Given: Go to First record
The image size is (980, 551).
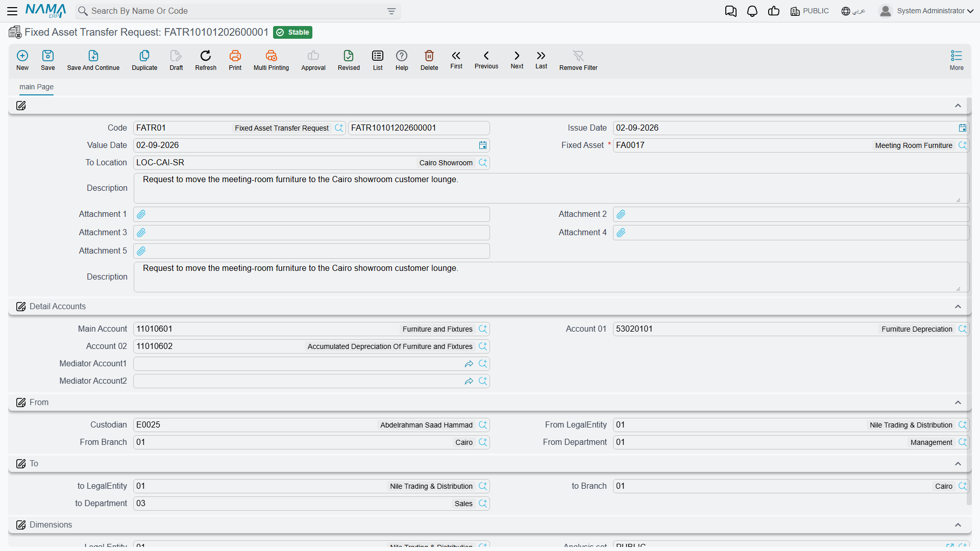Looking at the screenshot, I should (x=456, y=60).
